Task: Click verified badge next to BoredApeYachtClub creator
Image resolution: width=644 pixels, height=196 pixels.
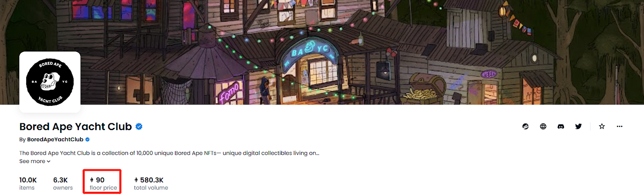Action: (87, 139)
